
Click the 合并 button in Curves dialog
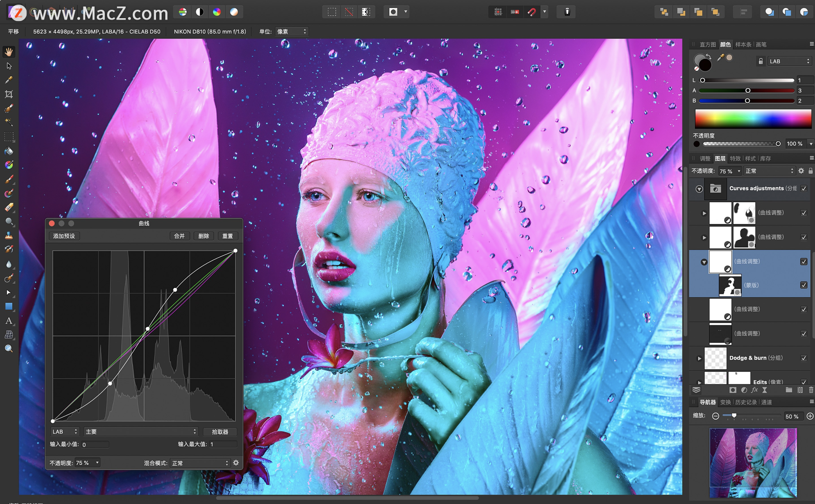(x=179, y=236)
